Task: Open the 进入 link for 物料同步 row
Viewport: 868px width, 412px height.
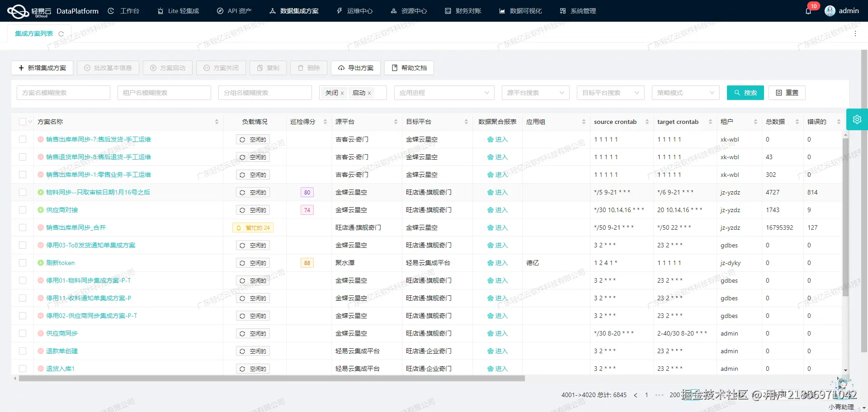Action: [498, 192]
